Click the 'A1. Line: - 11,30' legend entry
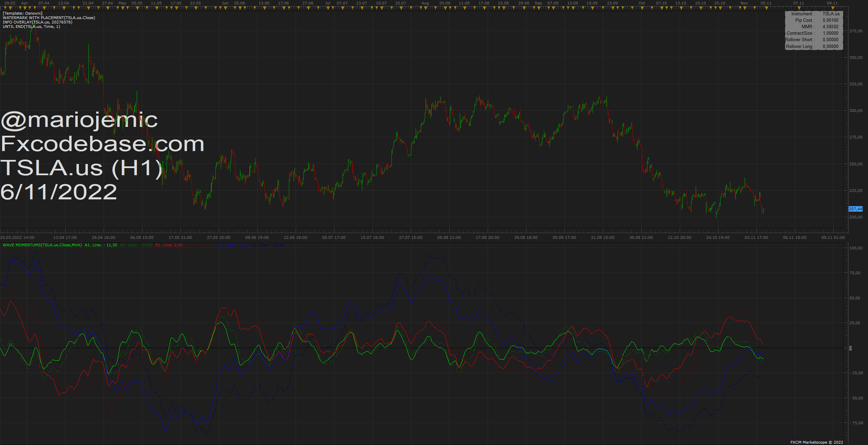Viewport: 868px width, 445px height. coord(101,245)
